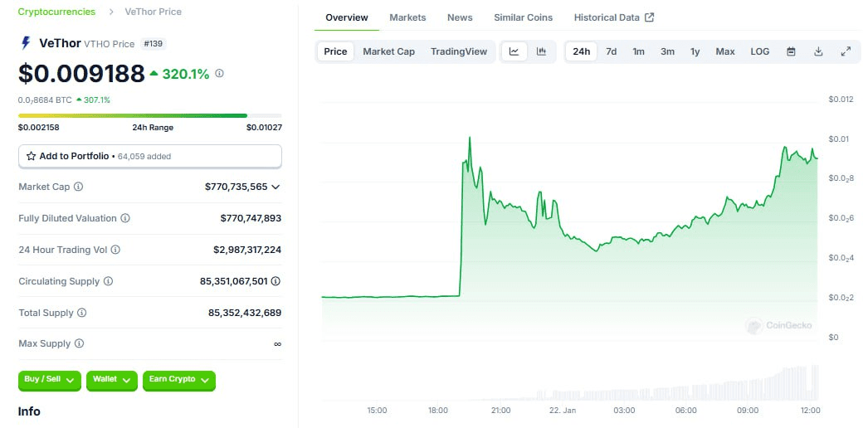
Task: Click the VeThor lightning bolt logo
Action: tap(26, 43)
